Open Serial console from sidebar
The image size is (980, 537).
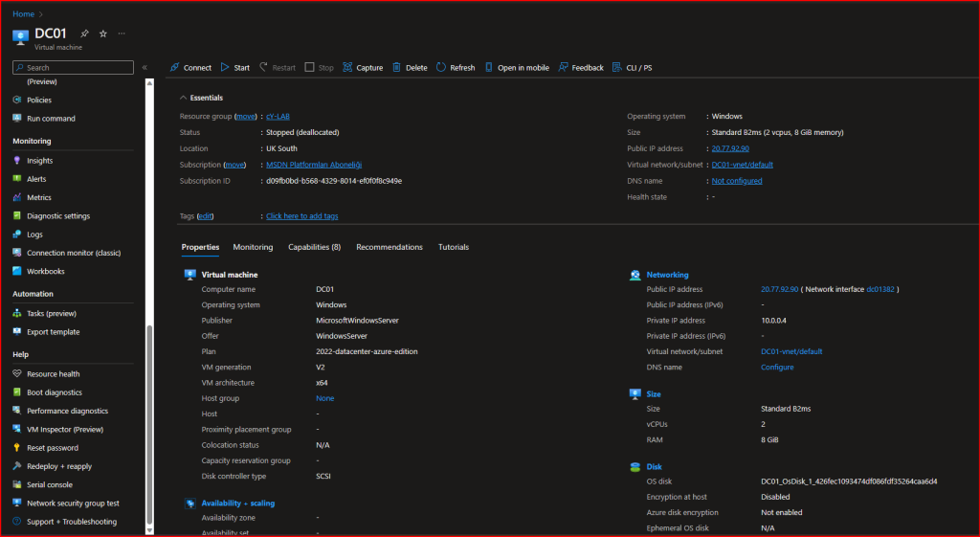(x=50, y=484)
